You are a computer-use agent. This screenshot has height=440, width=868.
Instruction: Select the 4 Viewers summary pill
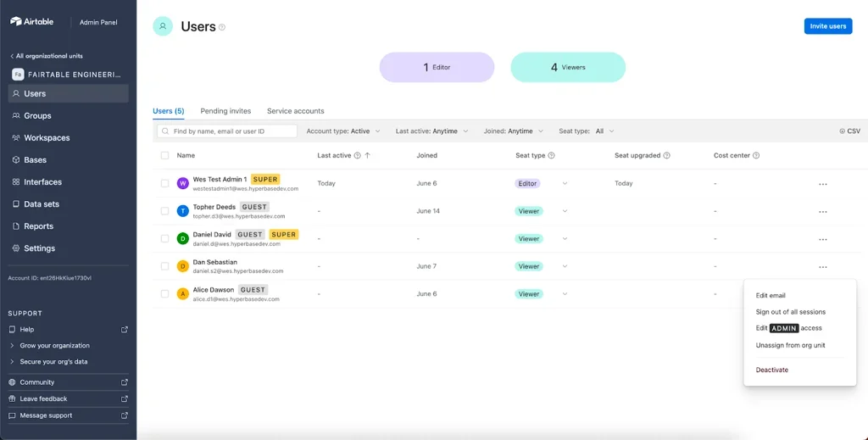click(x=568, y=67)
